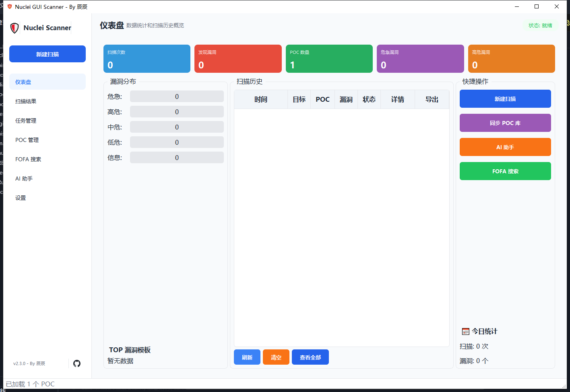Open 任务管理 from the sidebar
The height and width of the screenshot is (392, 570).
(x=26, y=120)
